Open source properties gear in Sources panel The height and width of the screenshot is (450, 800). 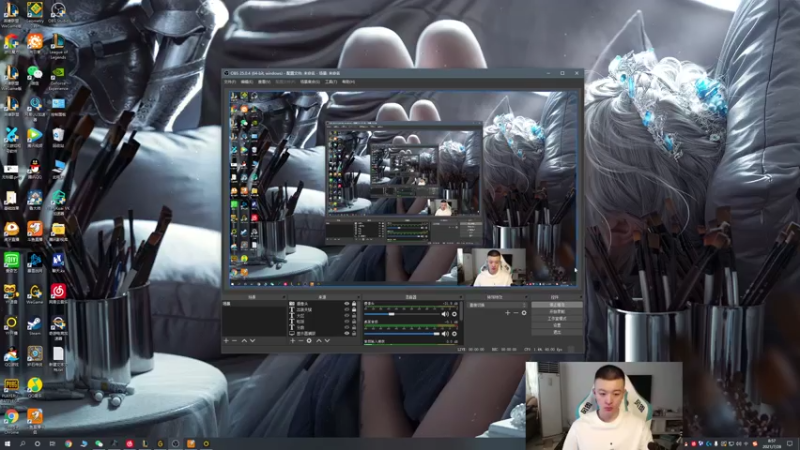pos(309,340)
